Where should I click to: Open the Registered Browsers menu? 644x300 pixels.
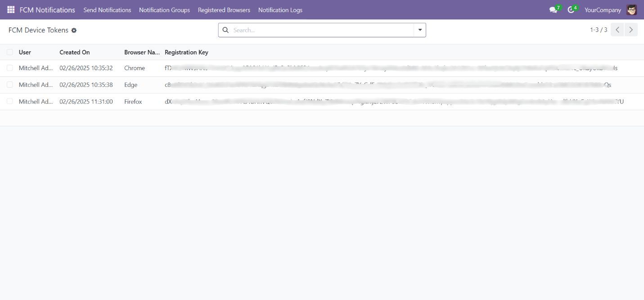(224, 9)
